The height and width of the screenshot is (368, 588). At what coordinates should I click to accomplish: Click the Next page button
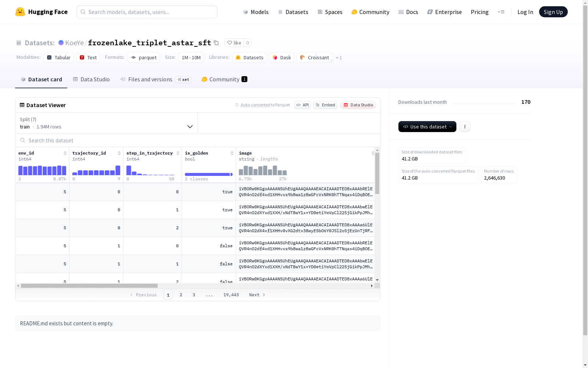tap(257, 295)
